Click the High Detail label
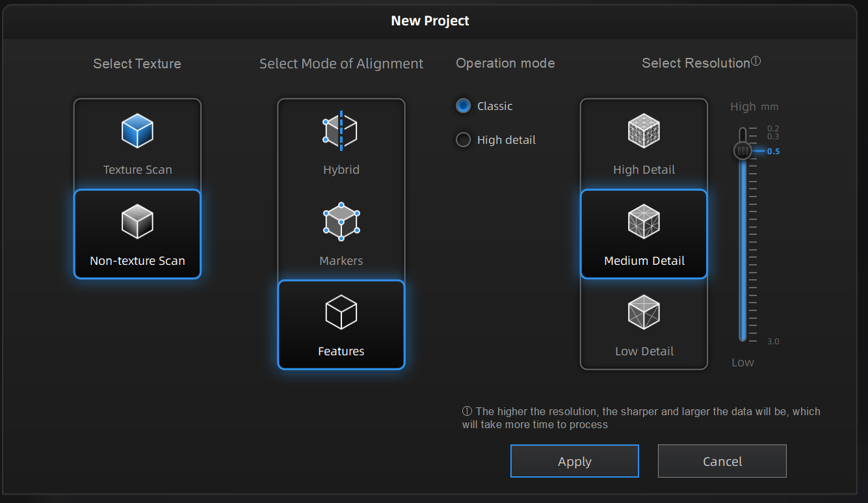Viewport: 868px width, 503px height. (x=644, y=170)
